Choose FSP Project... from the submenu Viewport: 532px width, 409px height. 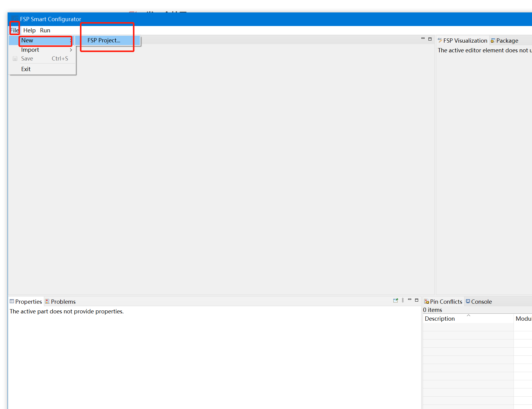point(107,40)
